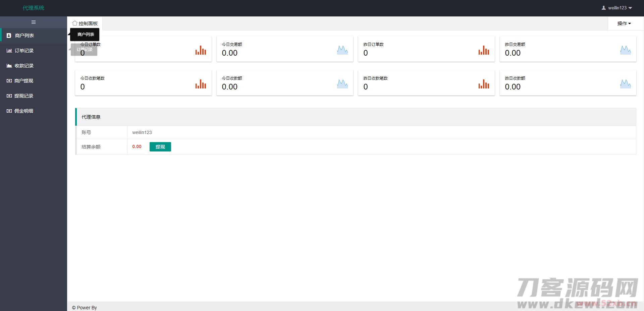Toggle the sidebar collapse hamburger icon
This screenshot has height=311, width=644.
(x=34, y=22)
